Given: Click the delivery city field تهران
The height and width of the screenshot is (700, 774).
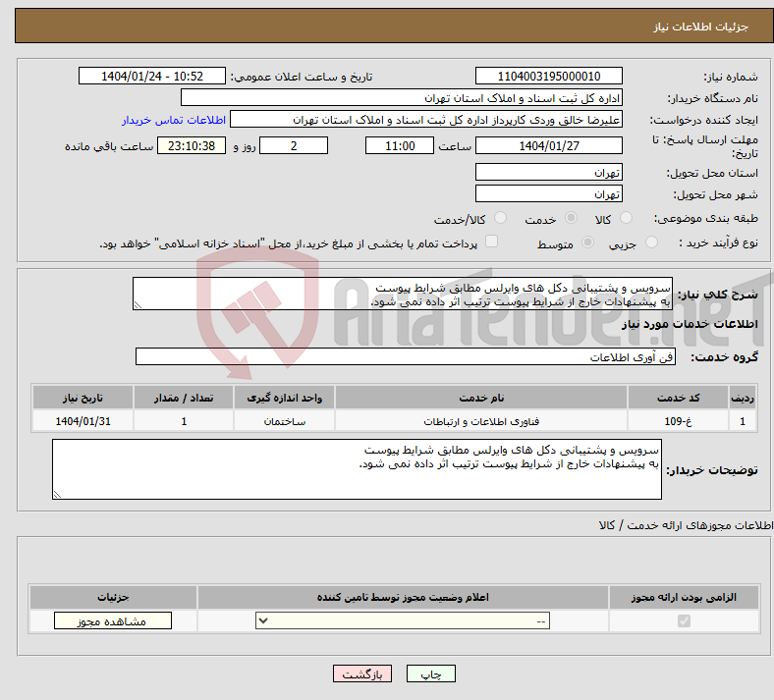Looking at the screenshot, I should 548,193.
